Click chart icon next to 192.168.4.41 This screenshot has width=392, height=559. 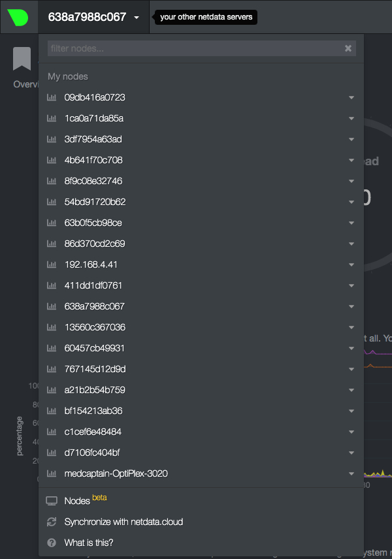pos(52,264)
